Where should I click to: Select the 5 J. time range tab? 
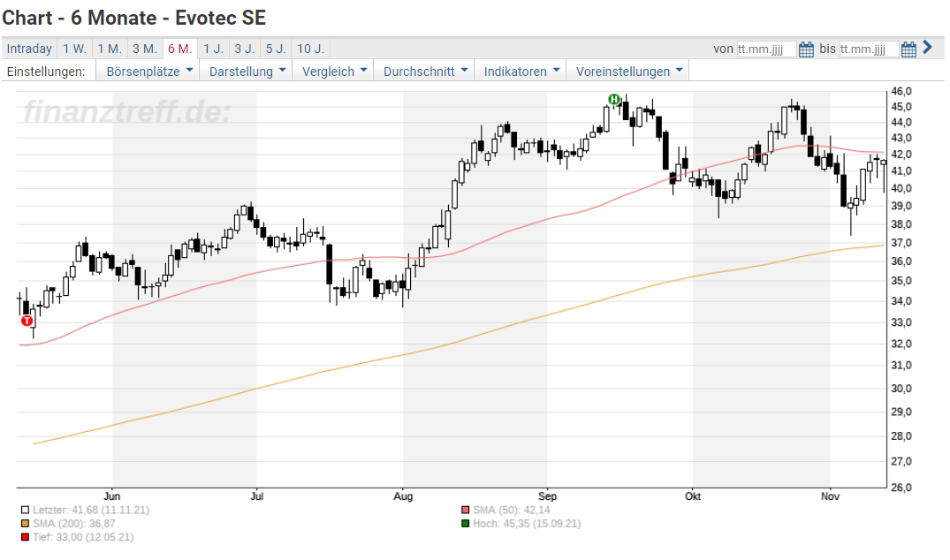[277, 49]
